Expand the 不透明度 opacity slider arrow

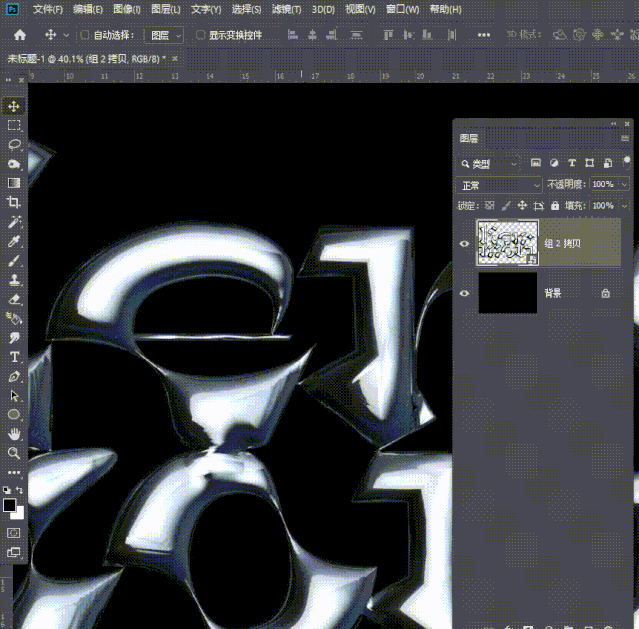[624, 184]
